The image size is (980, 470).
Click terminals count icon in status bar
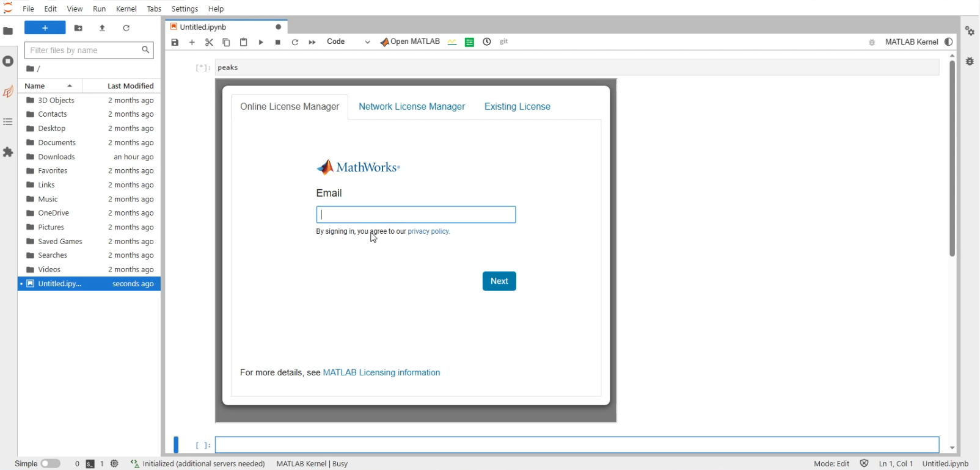(90, 464)
